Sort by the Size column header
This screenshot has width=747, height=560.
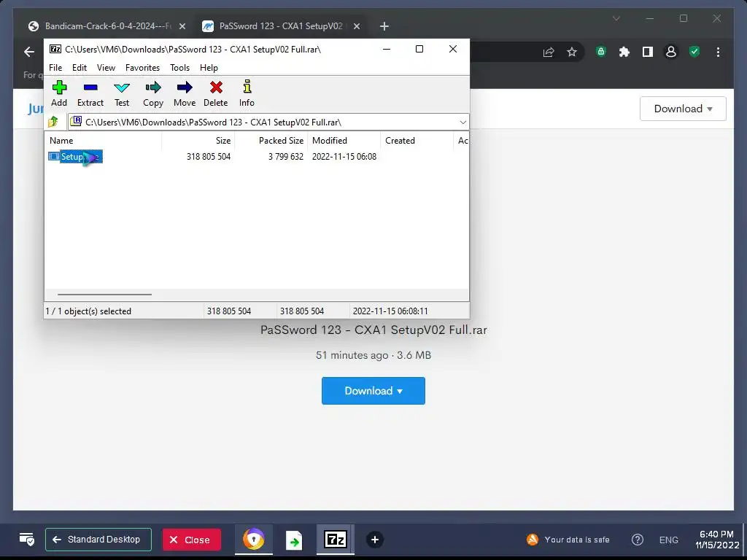click(x=198, y=141)
